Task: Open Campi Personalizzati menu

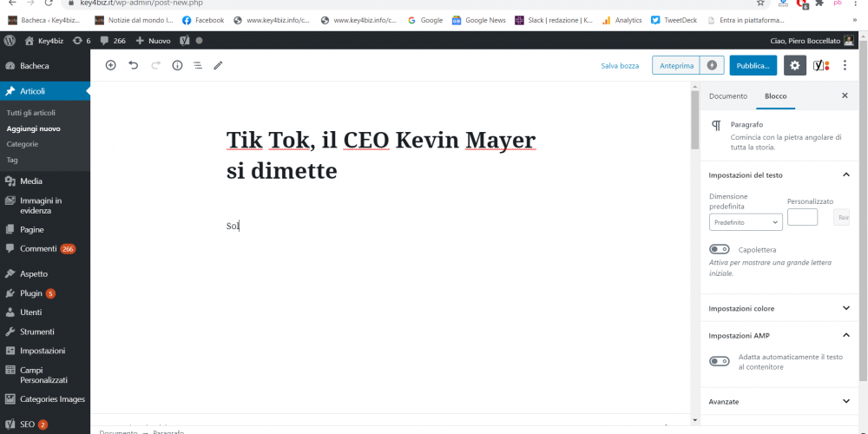Action: pos(45,375)
